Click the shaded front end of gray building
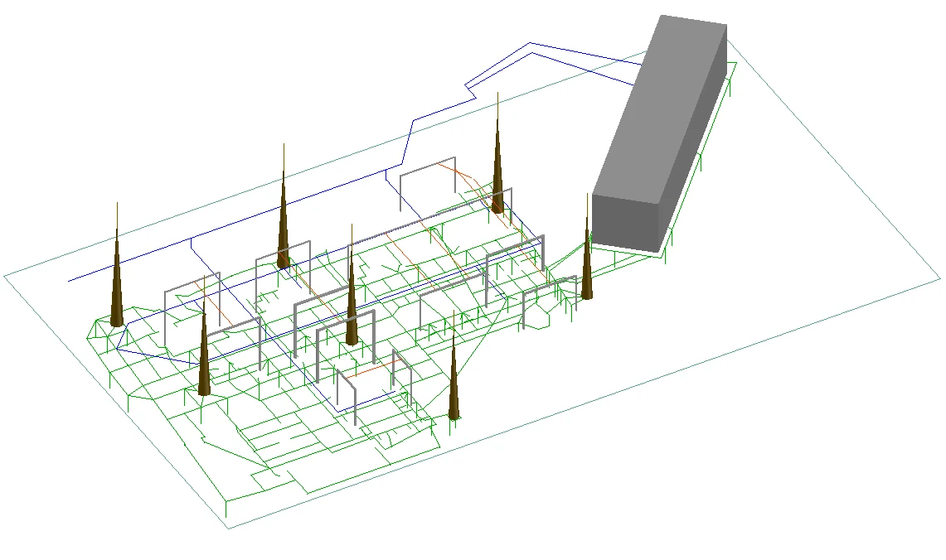The image size is (946, 560). 628,222
